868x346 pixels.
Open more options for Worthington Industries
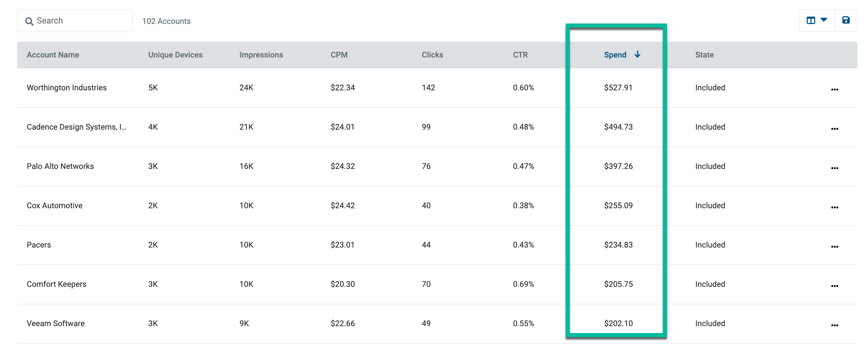coord(834,89)
